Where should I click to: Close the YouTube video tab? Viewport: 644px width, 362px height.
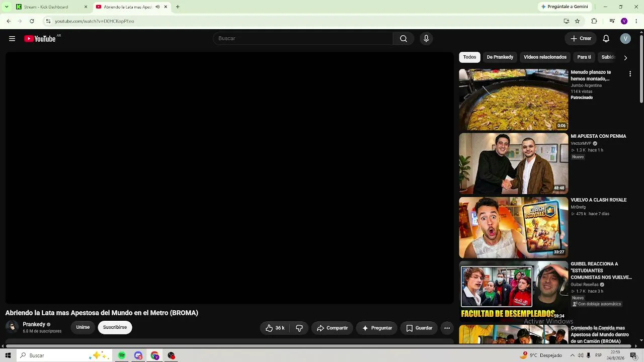coord(166,7)
